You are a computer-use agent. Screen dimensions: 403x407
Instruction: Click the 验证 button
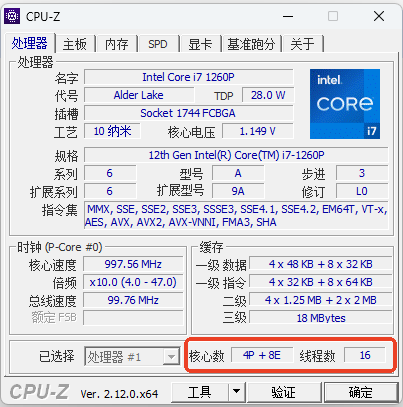coord(284,391)
